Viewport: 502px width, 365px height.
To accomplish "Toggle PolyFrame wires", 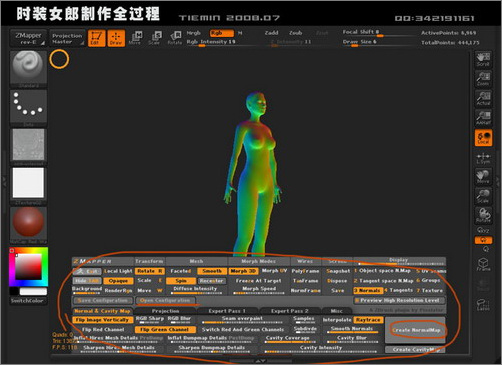I will coord(305,271).
